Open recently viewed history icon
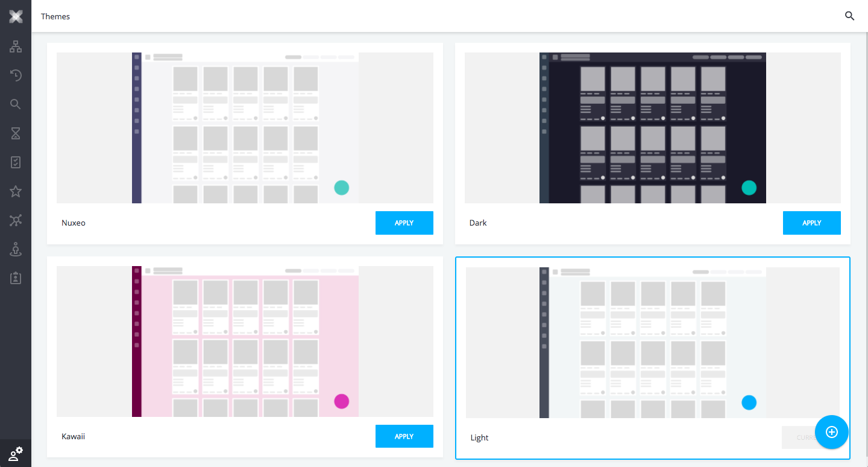Screen dimensions: 868x467 [16, 75]
